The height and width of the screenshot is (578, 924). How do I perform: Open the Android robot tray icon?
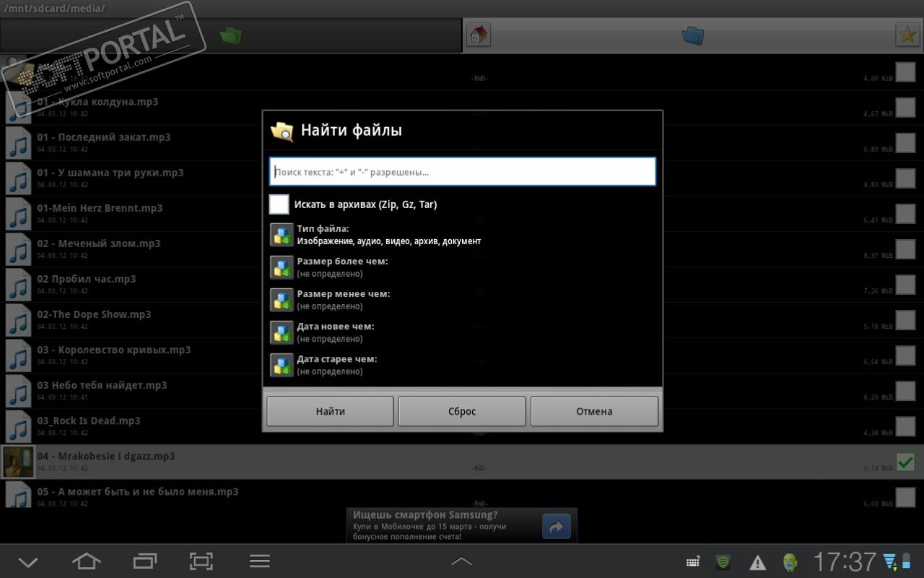tap(791, 562)
